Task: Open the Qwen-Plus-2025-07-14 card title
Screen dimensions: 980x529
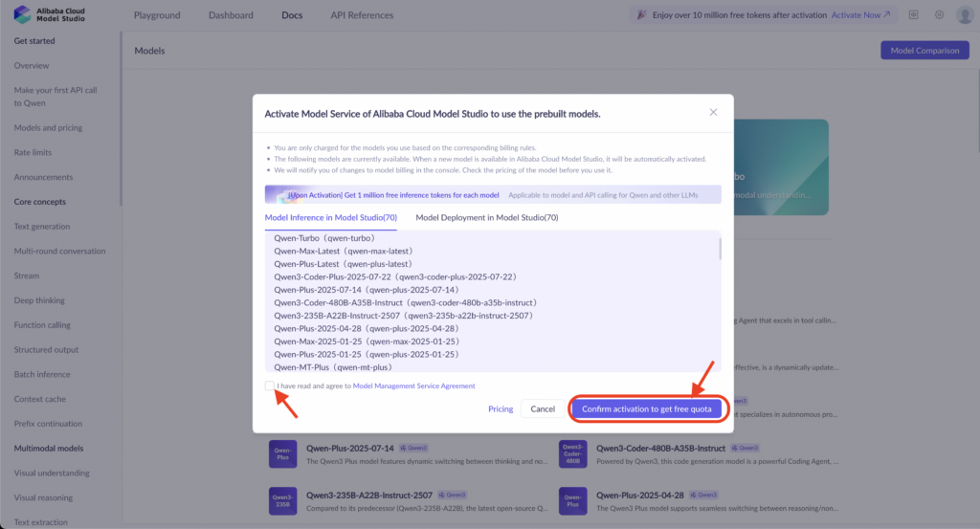Action: [350, 449]
